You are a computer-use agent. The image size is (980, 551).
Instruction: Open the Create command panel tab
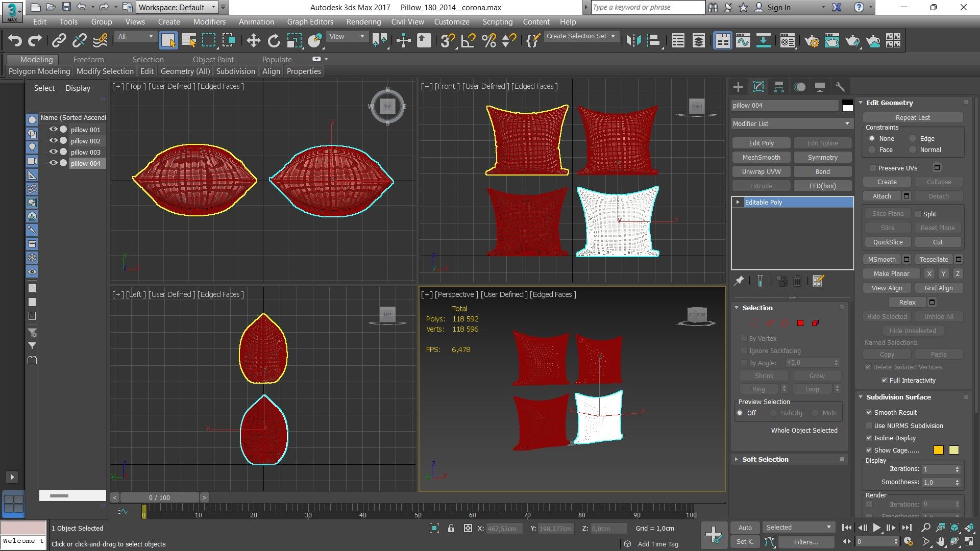(x=738, y=87)
